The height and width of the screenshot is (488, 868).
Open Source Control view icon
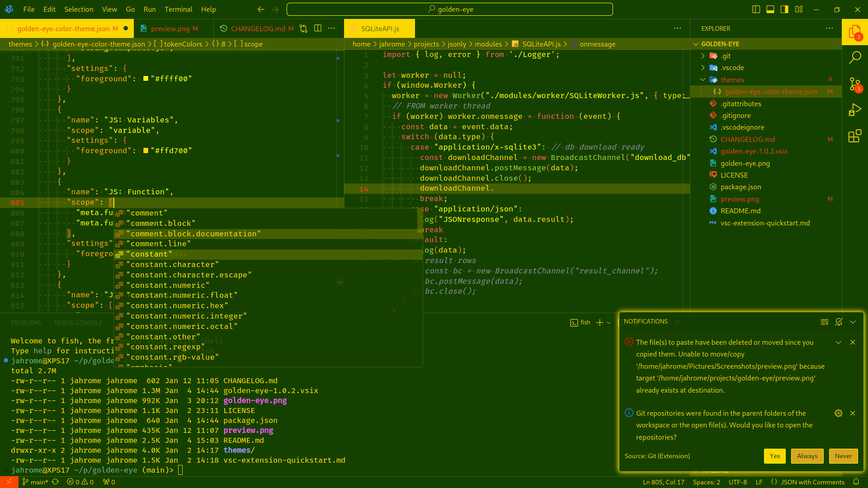(x=855, y=84)
